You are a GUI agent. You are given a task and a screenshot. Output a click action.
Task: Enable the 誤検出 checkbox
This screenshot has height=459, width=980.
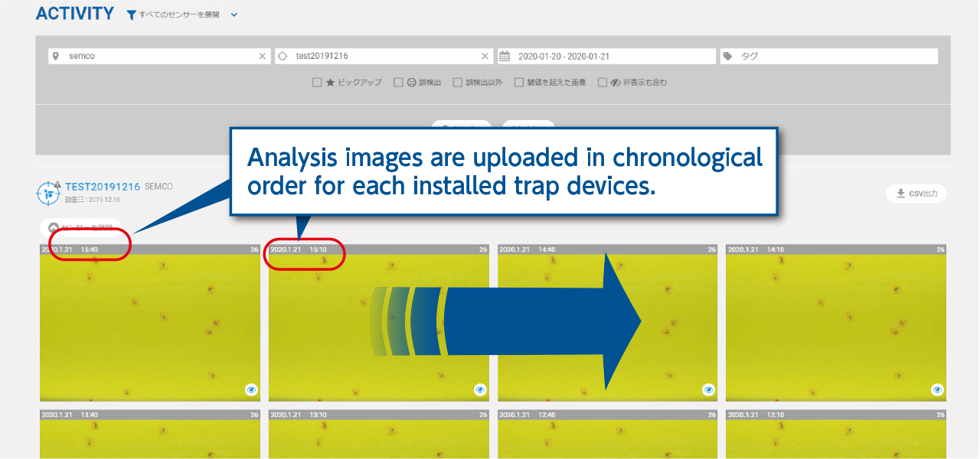point(398,83)
